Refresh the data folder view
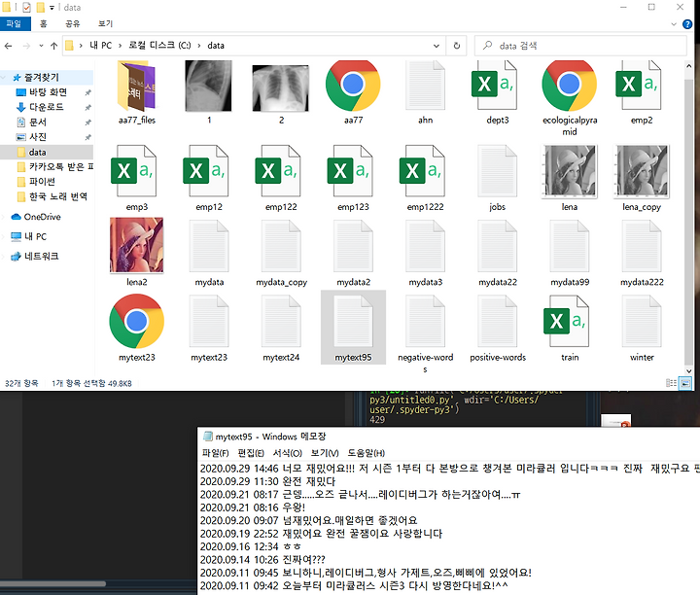 456,46
